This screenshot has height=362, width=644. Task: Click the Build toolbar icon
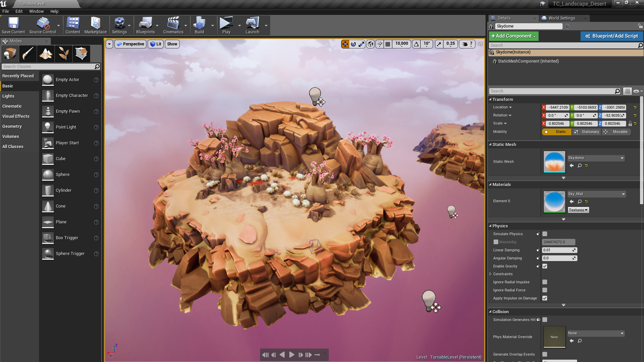click(x=199, y=25)
